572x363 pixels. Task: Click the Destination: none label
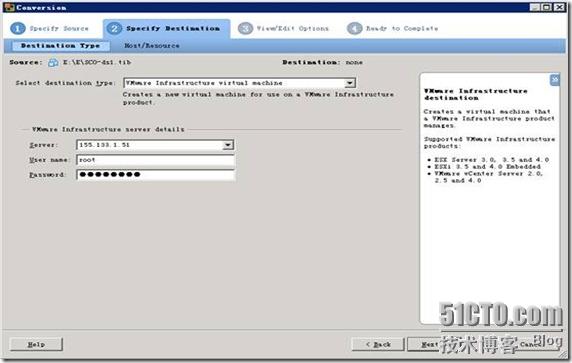[322, 62]
